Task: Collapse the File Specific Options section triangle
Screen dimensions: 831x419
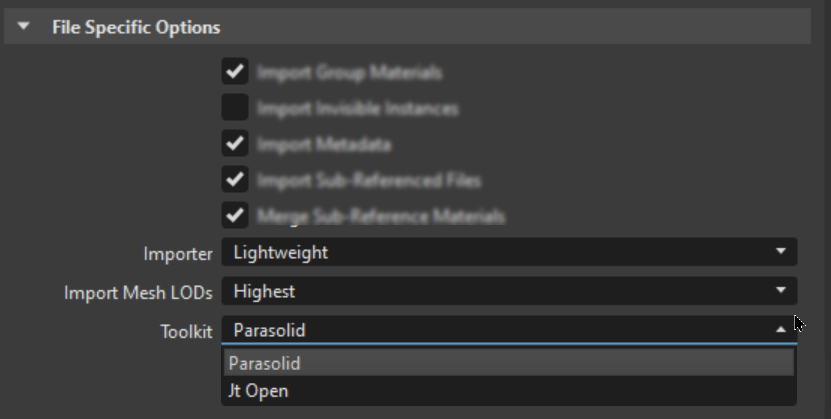Action: 24,27
